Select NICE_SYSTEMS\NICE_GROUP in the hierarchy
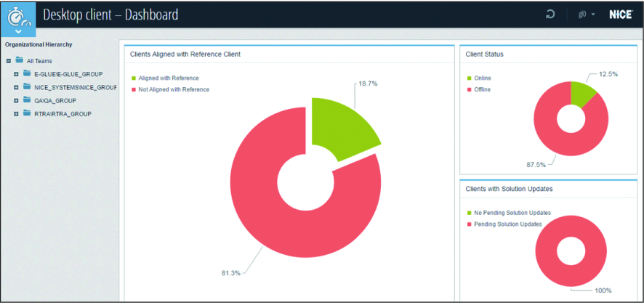The image size is (644, 305). click(76, 87)
